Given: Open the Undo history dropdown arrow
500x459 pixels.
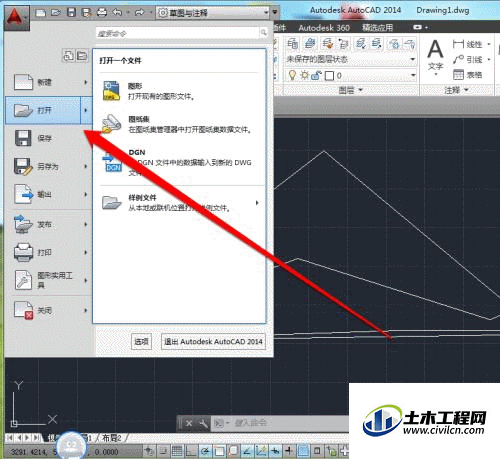Looking at the screenshot, I should (x=127, y=13).
